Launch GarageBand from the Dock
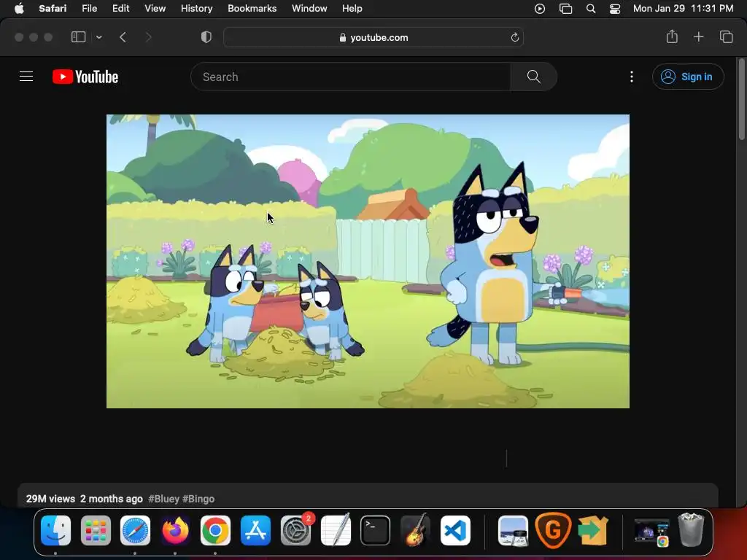The height and width of the screenshot is (560, 747). tap(415, 530)
